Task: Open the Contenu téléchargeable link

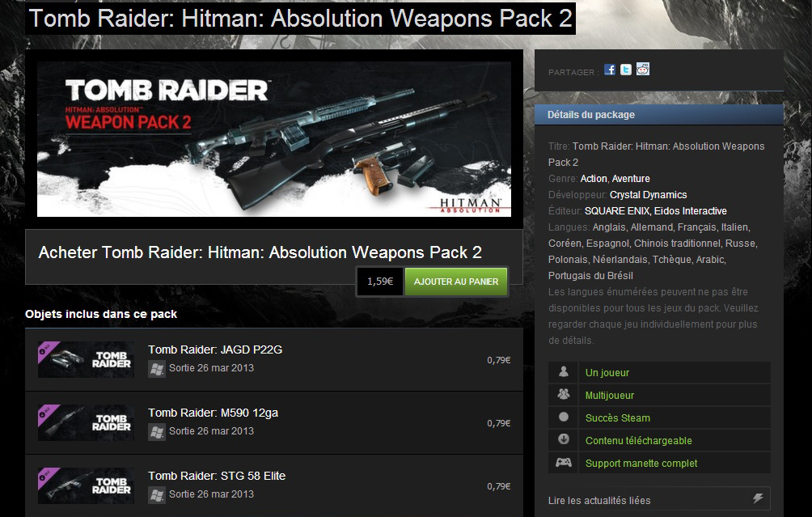Action: [x=638, y=441]
